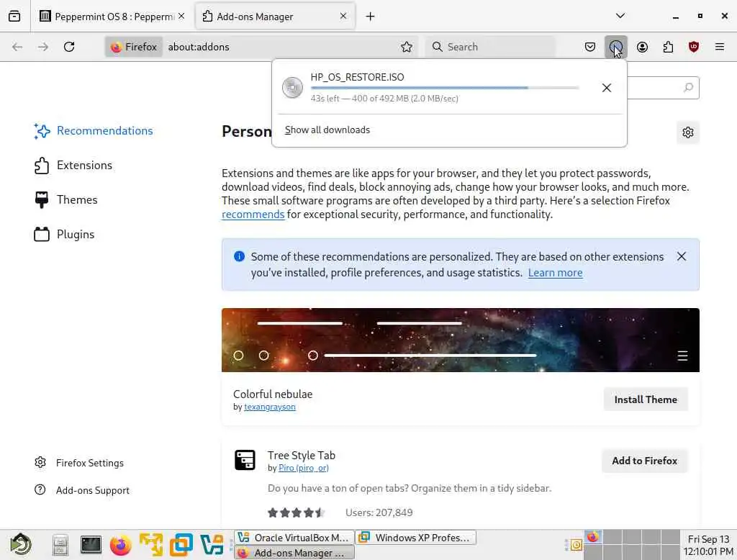The image size is (737, 560).
Task: Go forward one page
Action: (42, 47)
